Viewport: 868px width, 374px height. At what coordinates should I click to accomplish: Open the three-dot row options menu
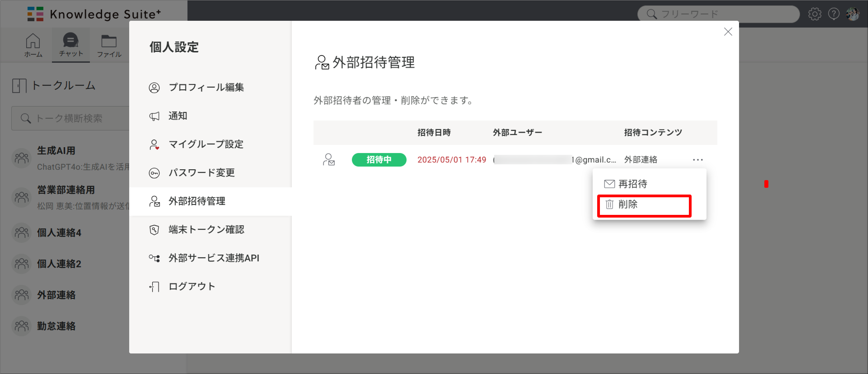click(x=697, y=160)
